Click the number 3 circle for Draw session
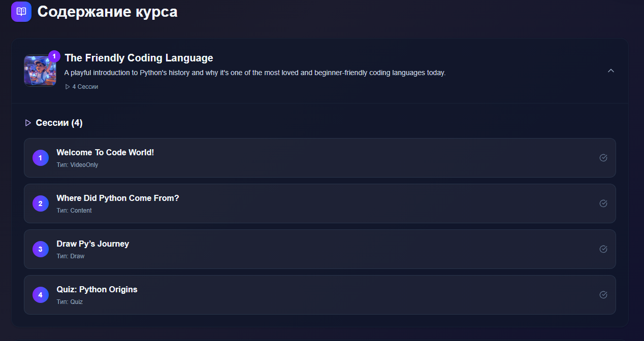The image size is (644, 341). coord(41,249)
